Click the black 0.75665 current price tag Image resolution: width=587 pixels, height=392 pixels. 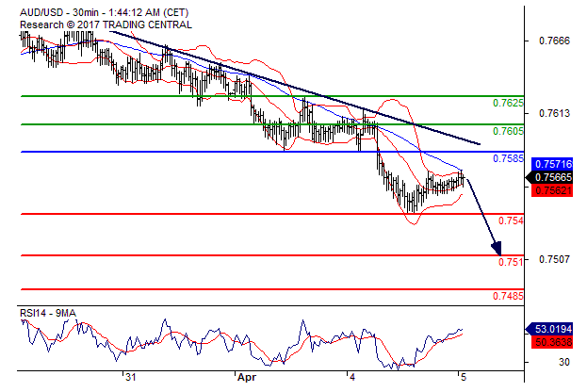(549, 177)
